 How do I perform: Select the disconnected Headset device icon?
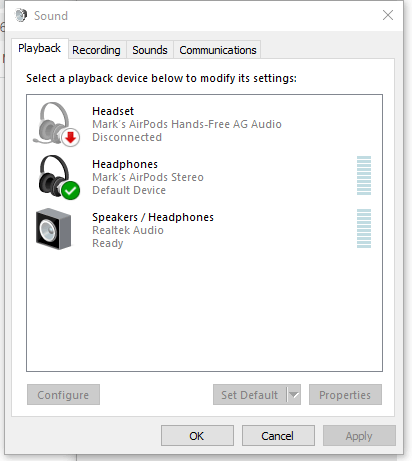pos(56,124)
